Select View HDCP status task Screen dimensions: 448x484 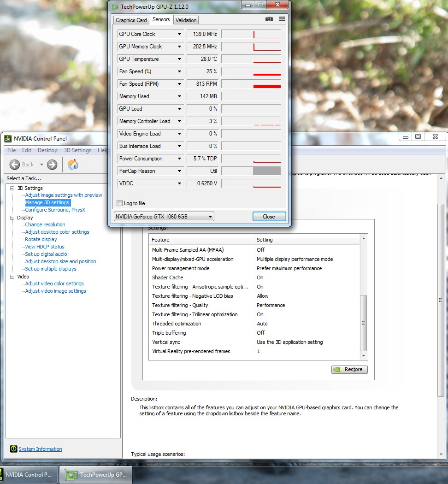pos(45,247)
